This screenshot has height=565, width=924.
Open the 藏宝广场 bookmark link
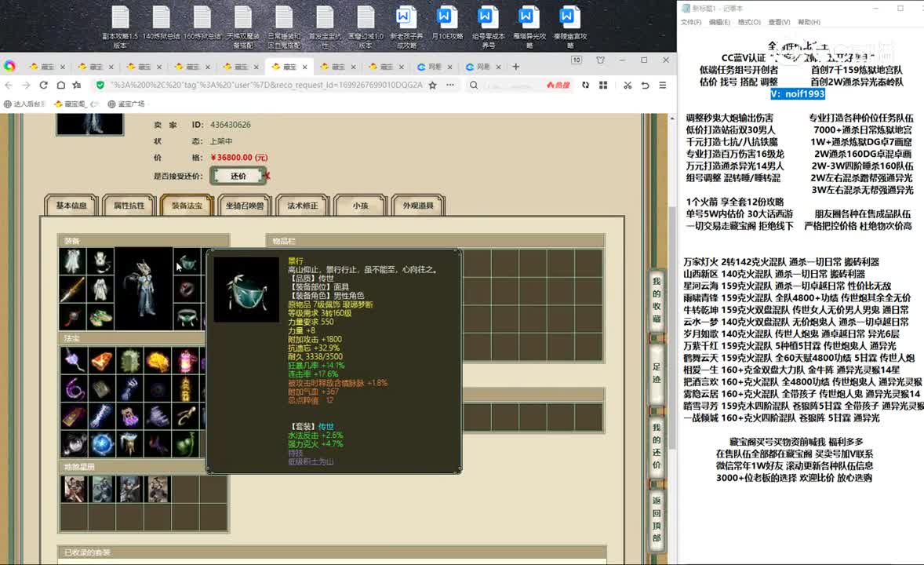[x=126, y=104]
